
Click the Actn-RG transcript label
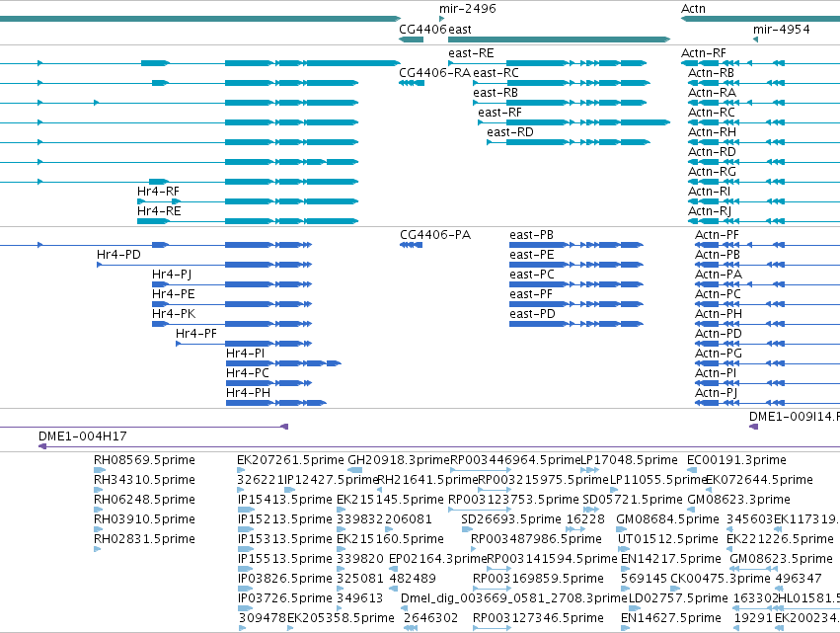[712, 172]
